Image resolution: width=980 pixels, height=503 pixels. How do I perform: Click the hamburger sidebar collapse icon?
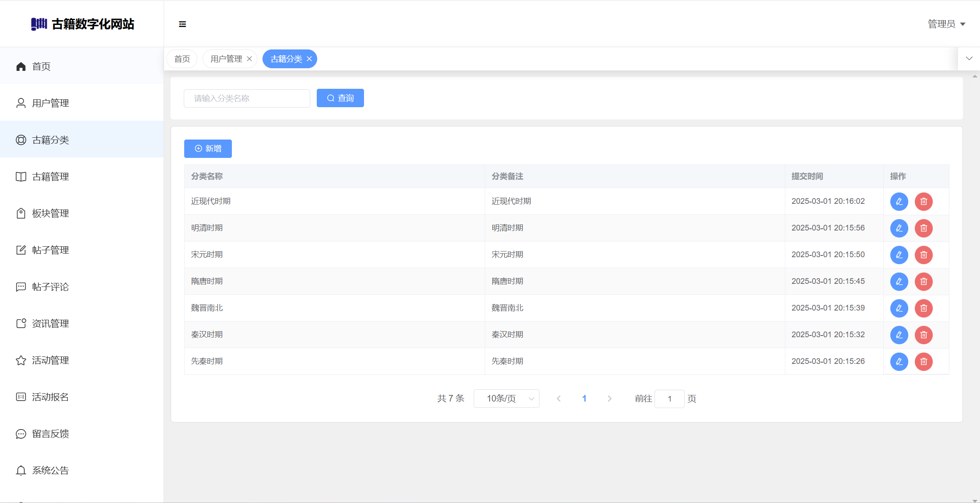pyautogui.click(x=182, y=24)
